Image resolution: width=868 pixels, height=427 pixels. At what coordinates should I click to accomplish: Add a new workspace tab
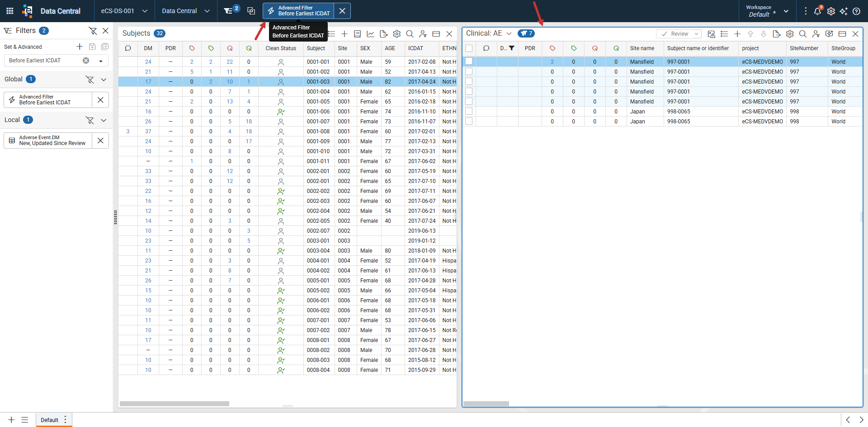(x=11, y=420)
